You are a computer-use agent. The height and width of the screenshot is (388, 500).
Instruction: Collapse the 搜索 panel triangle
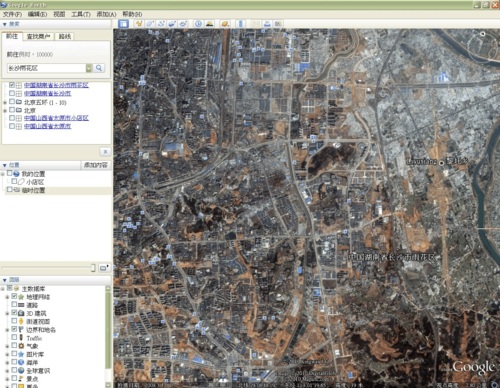5,24
